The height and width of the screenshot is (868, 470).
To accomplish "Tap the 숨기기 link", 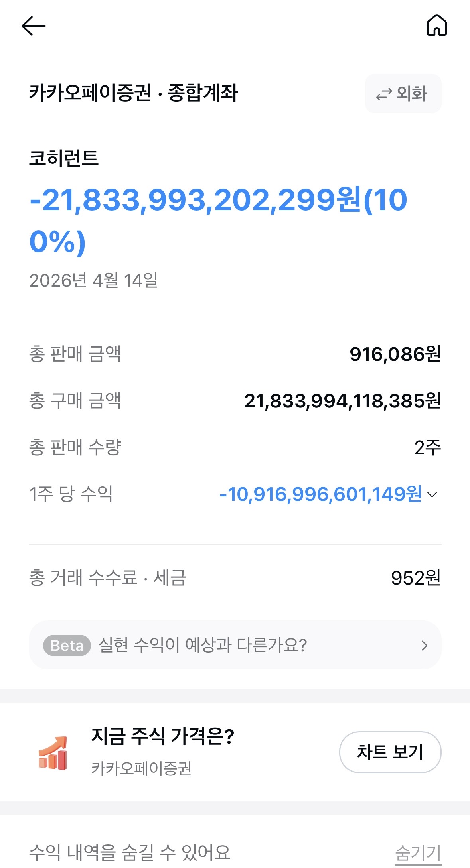I will tap(418, 853).
